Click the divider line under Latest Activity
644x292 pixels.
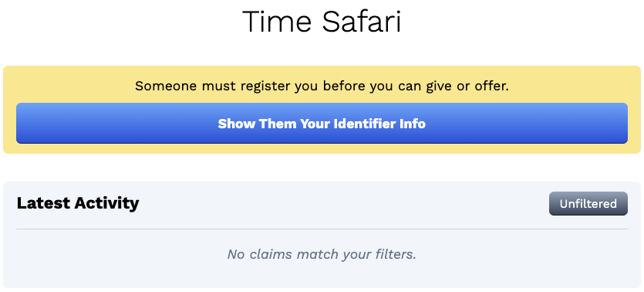pyautogui.click(x=322, y=229)
